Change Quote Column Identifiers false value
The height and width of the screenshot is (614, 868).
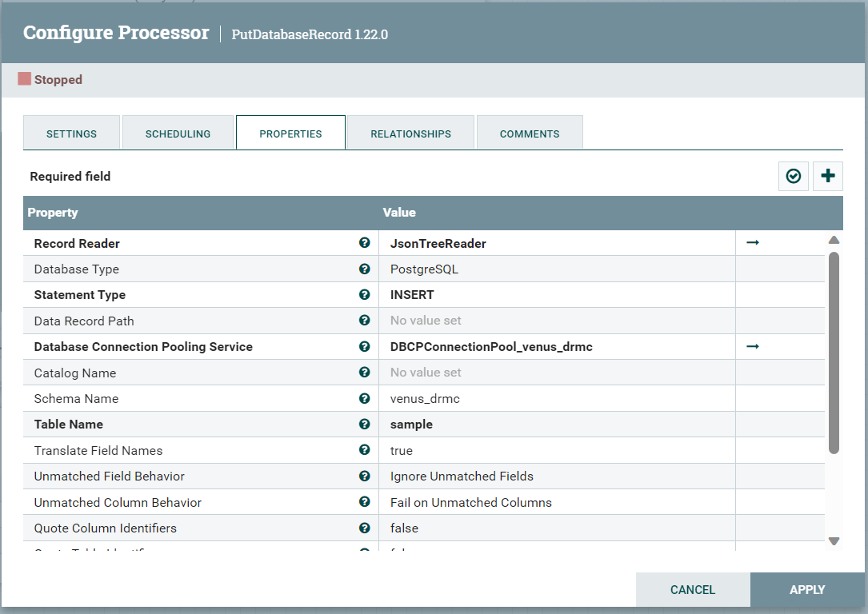coord(557,528)
